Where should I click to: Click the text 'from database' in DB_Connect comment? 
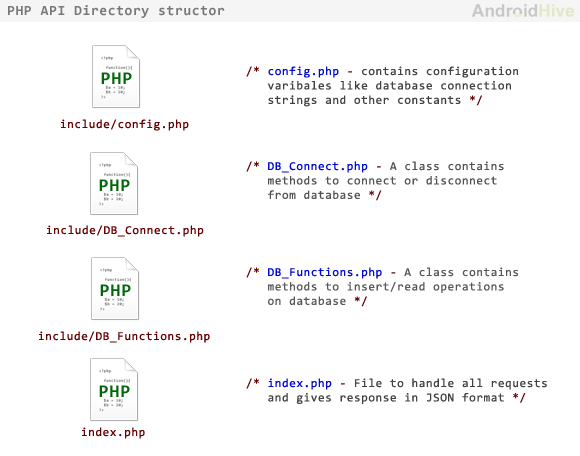click(314, 195)
